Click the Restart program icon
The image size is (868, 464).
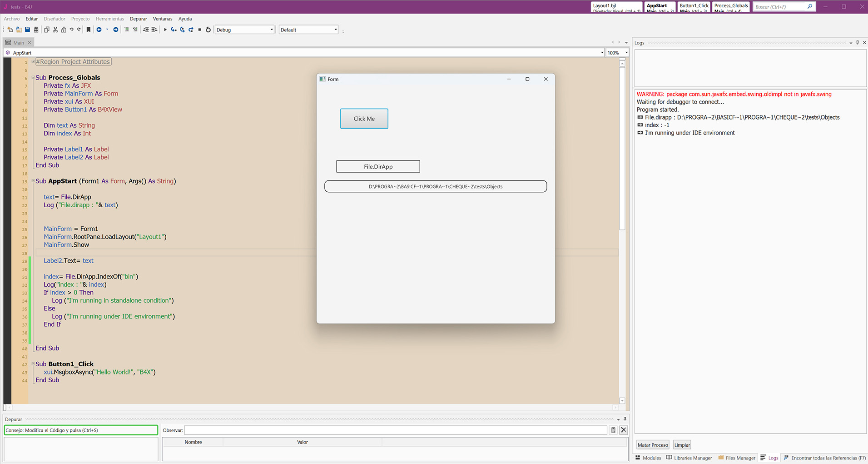tap(208, 30)
